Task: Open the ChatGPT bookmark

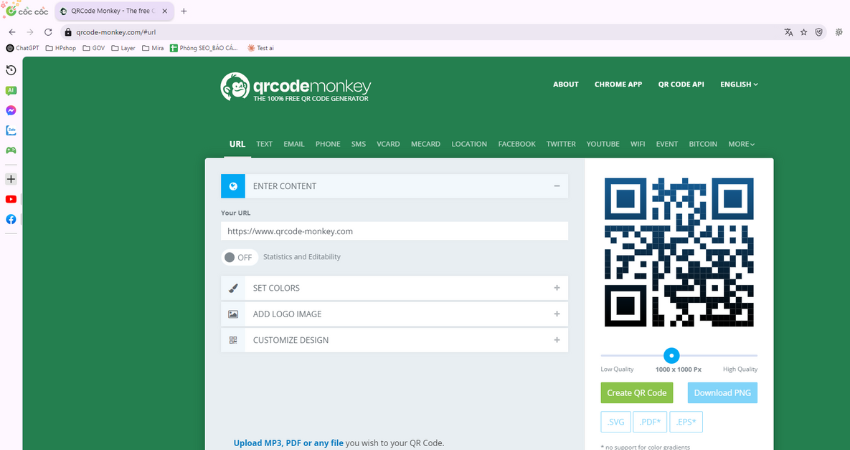Action: click(22, 48)
